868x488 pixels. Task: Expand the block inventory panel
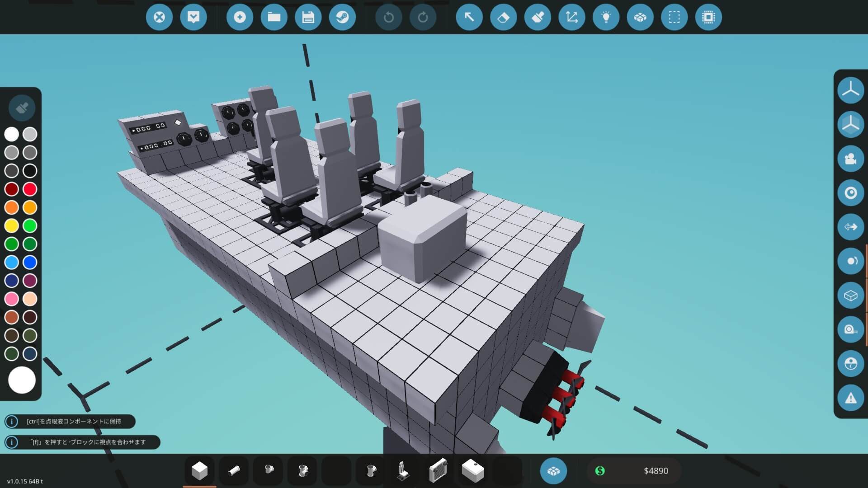pos(554,471)
